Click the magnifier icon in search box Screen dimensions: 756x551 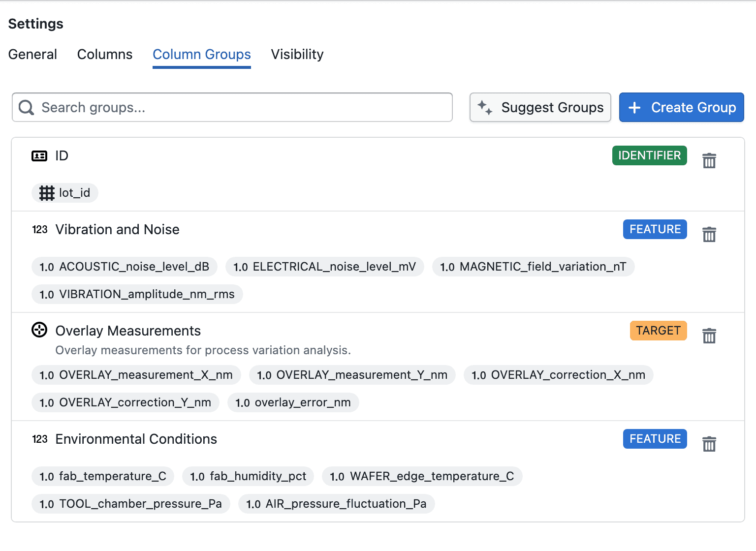click(x=26, y=107)
